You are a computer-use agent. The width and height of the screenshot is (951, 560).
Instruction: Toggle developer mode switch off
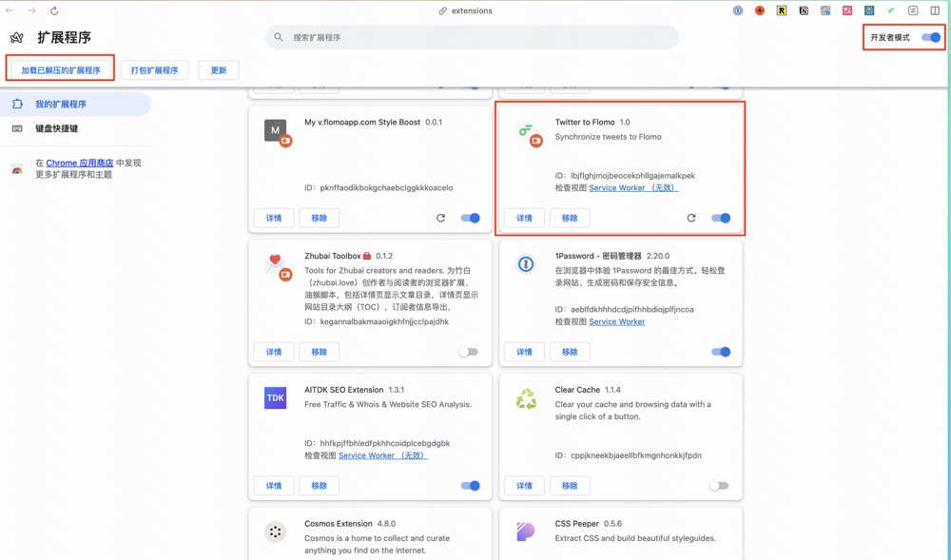[931, 38]
